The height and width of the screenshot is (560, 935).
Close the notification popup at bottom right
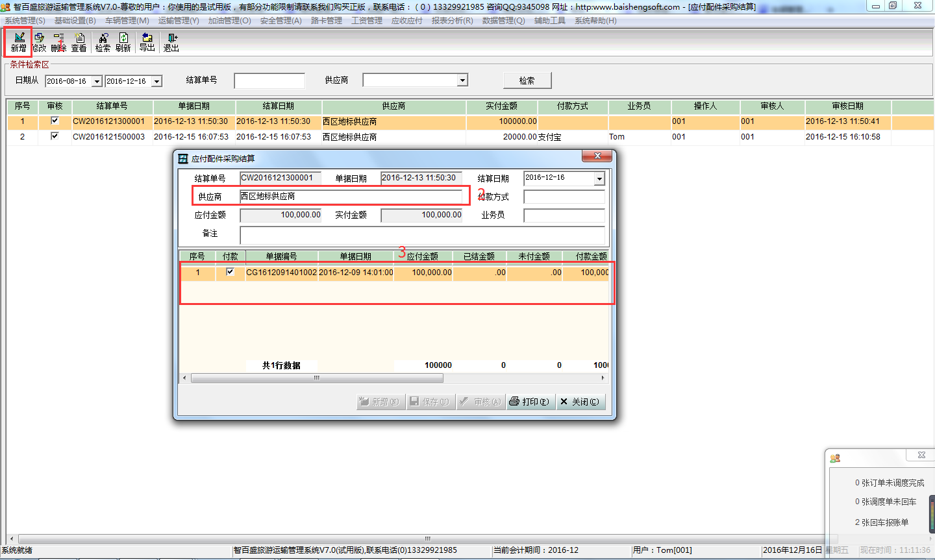(x=921, y=456)
